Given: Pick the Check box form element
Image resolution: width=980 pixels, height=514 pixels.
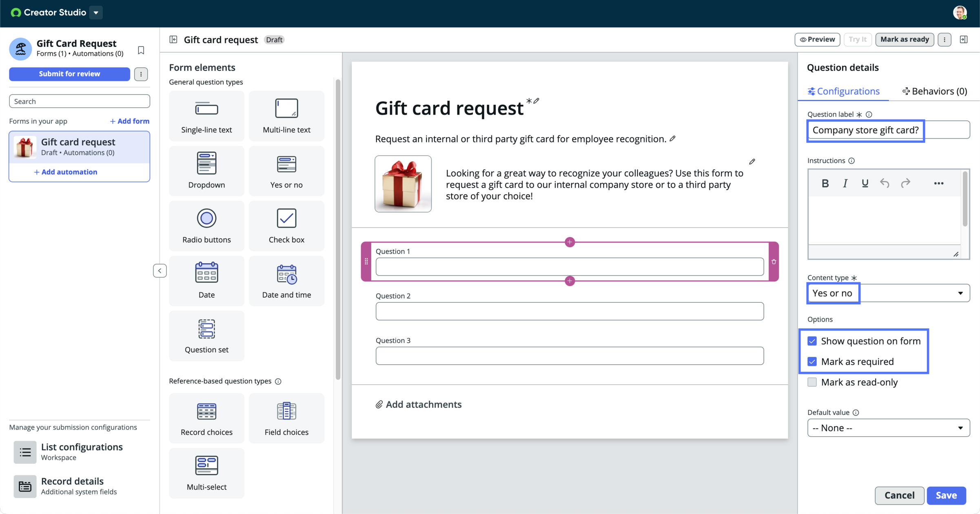Looking at the screenshot, I should 286,226.
